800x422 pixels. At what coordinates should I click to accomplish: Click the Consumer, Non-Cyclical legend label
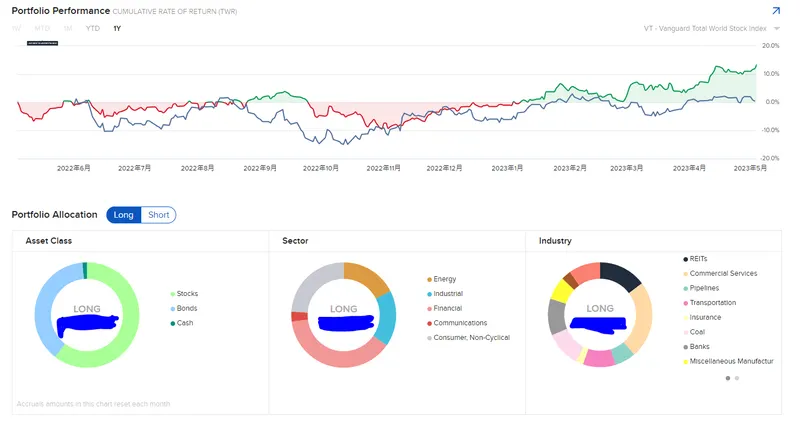(472, 337)
